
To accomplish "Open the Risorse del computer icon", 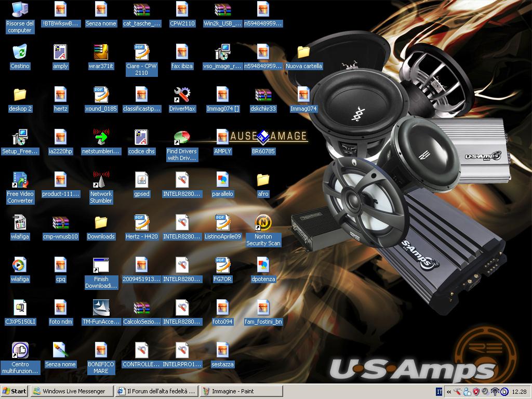I will (x=20, y=17).
